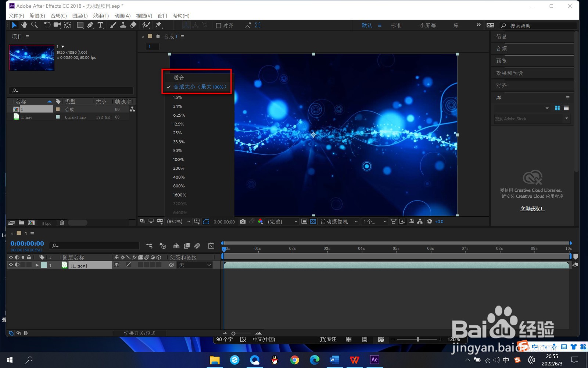This screenshot has width=588, height=368.
Task: Click the 8 bpc color depth button
Action: [46, 223]
